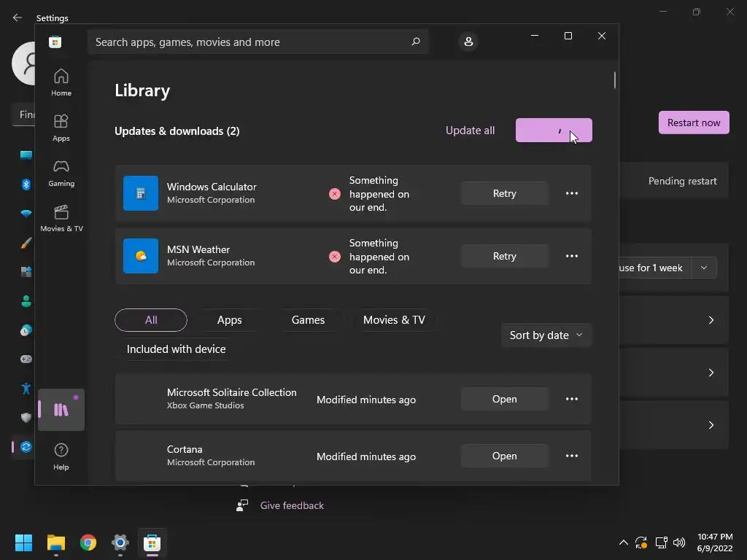This screenshot has width=747, height=560.
Task: Click Microsoft Store icon on taskbar
Action: [x=152, y=542]
